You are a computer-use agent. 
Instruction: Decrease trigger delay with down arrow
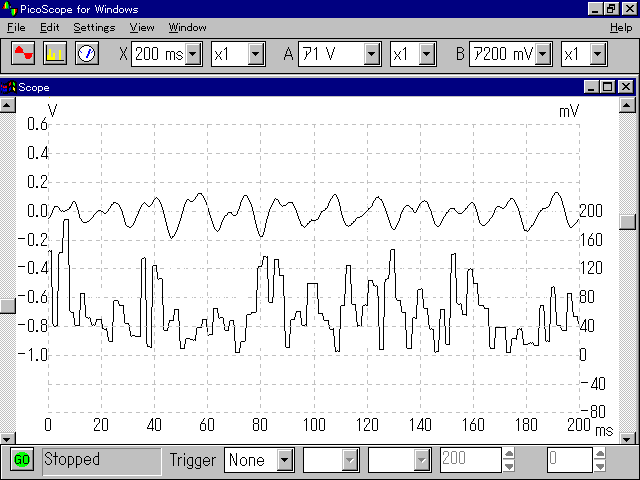(x=600, y=466)
